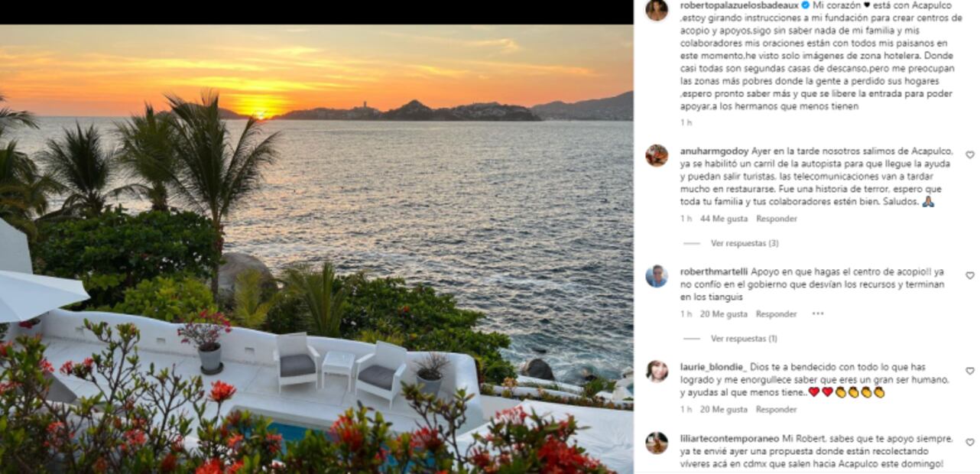The image size is (980, 474).
Task: Open more options dots on roberthmartelli's comment
Action: [818, 313]
